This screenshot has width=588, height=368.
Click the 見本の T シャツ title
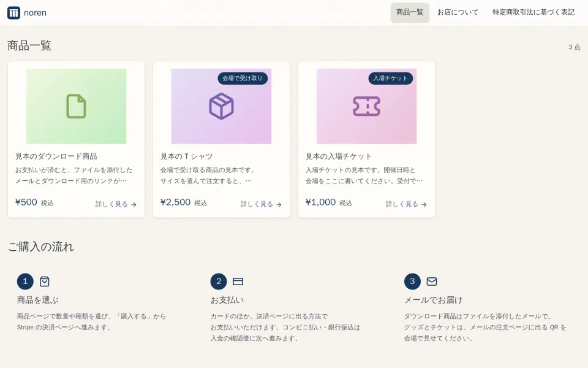187,156
